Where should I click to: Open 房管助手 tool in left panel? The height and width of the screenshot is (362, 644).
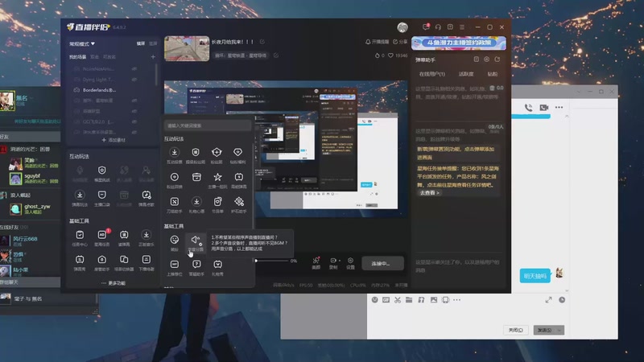tap(102, 263)
